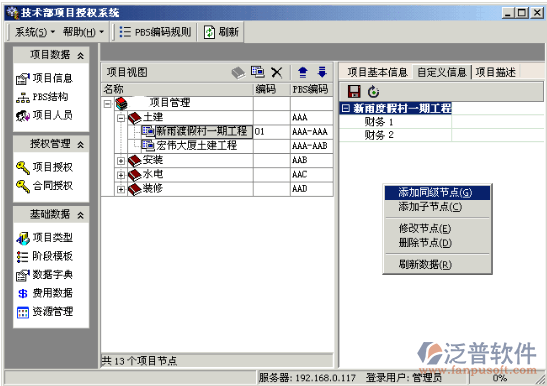Switch to the 自定义信息 tab

pyautogui.click(x=442, y=72)
